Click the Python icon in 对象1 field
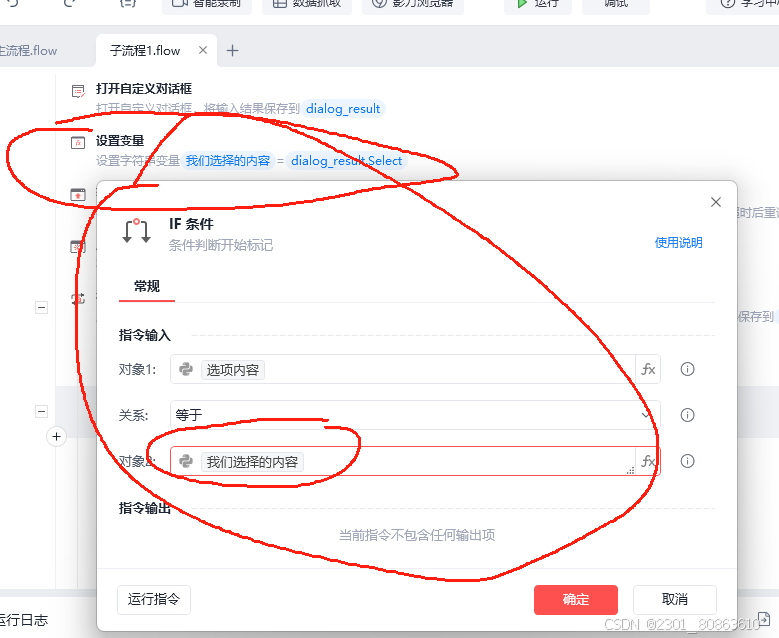This screenshot has width=779, height=638. coord(186,369)
